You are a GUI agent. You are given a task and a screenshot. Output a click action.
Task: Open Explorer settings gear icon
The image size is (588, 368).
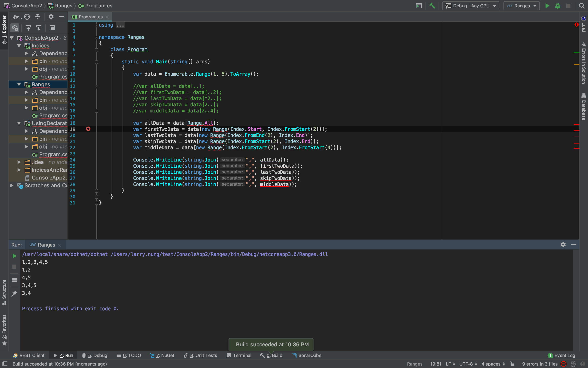point(51,17)
